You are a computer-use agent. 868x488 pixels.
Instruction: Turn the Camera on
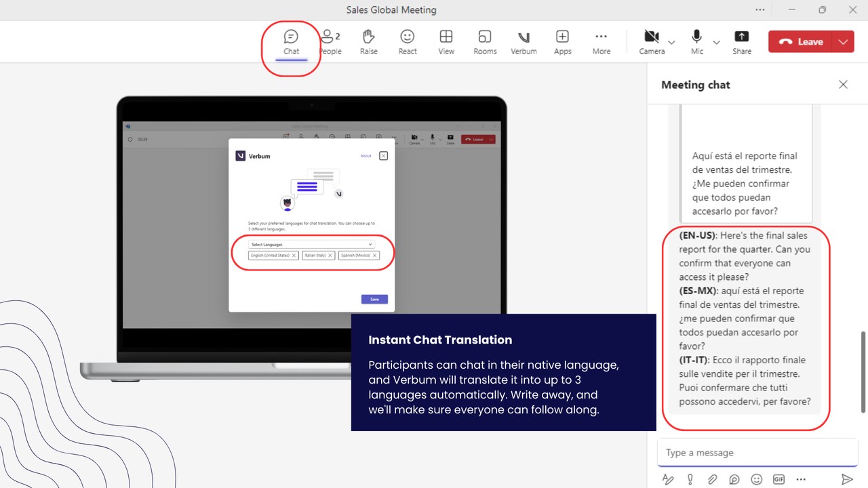pyautogui.click(x=652, y=41)
